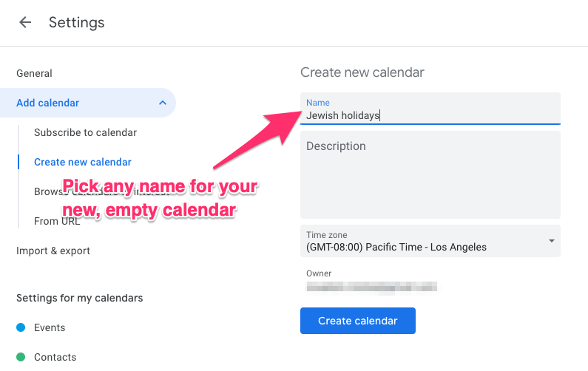Open the General settings section

[x=34, y=73]
